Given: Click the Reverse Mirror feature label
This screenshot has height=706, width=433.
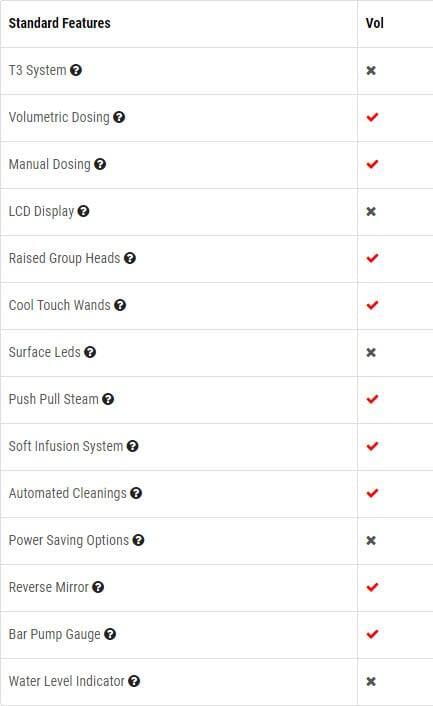Looking at the screenshot, I should (x=49, y=587).
